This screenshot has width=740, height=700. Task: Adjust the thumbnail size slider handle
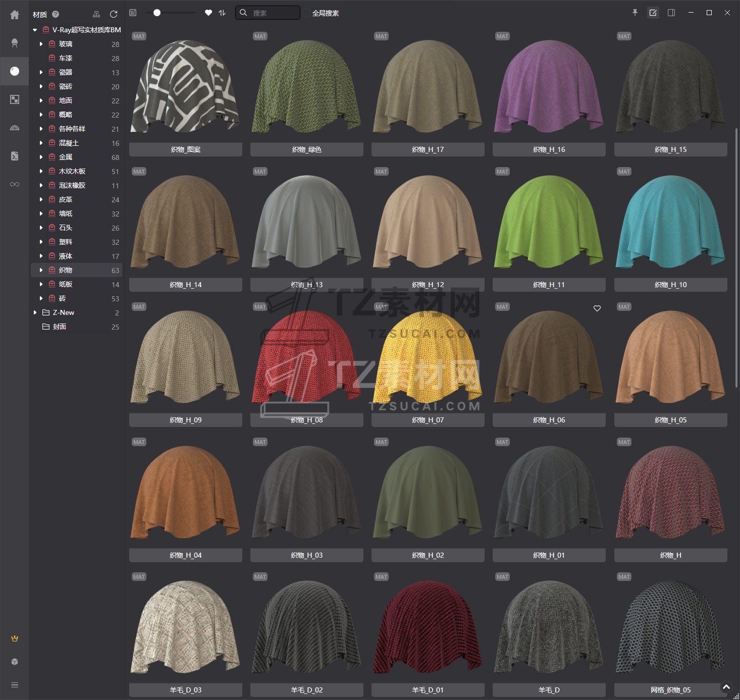[157, 13]
